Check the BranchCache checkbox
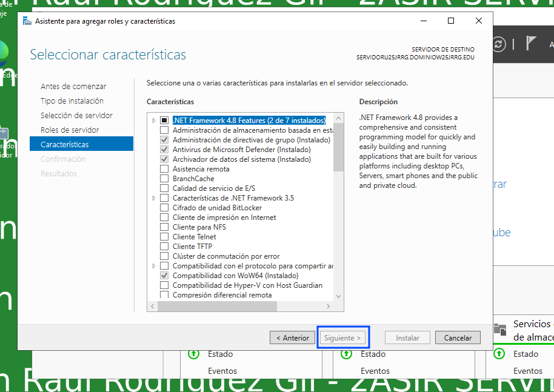This screenshot has height=392, width=554. [164, 179]
